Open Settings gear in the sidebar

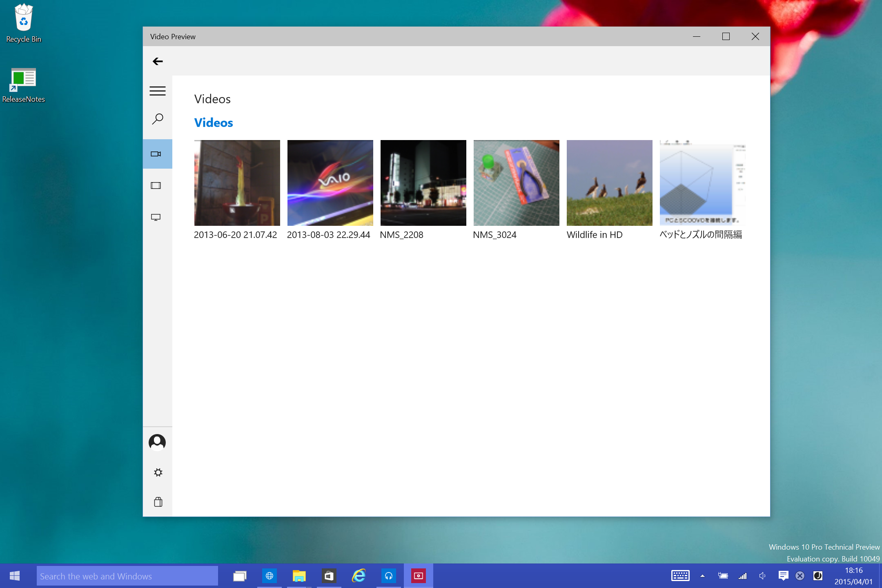(158, 472)
